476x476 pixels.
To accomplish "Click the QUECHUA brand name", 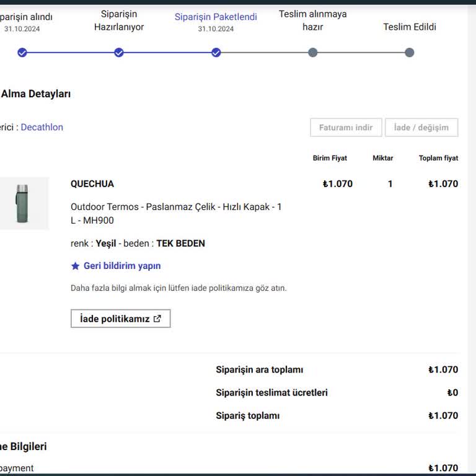I will 92,183.
